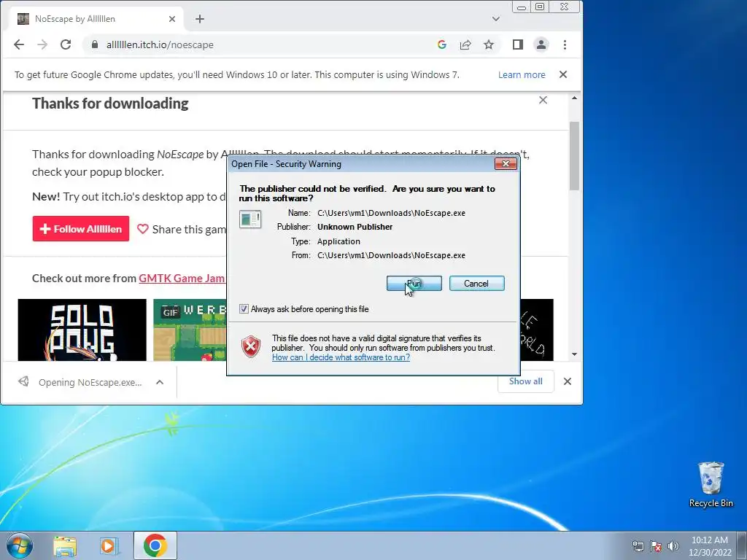Screen dimensions: 747x560
Task: Click the heart Share this game icon
Action: [143, 229]
